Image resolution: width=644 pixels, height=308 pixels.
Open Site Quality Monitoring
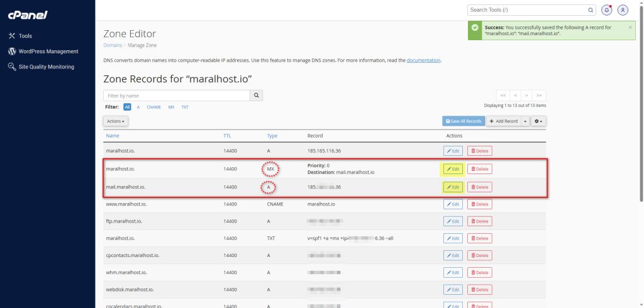point(45,67)
